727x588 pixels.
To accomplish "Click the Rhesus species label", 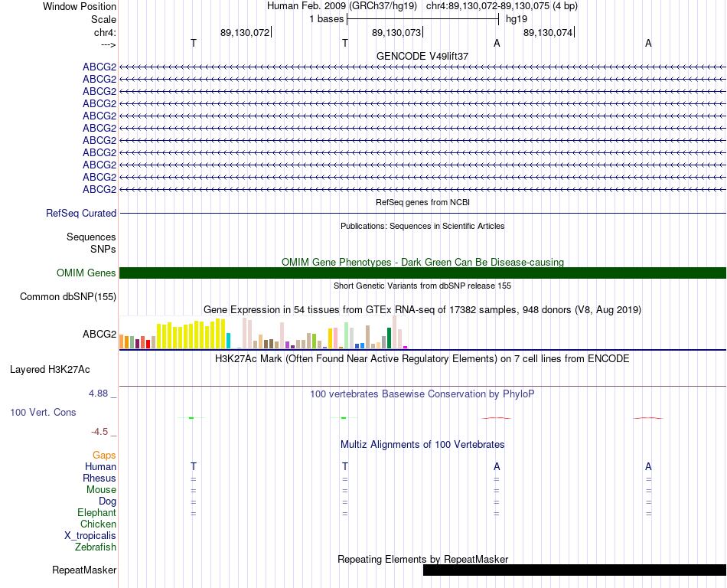I will (x=99, y=478).
